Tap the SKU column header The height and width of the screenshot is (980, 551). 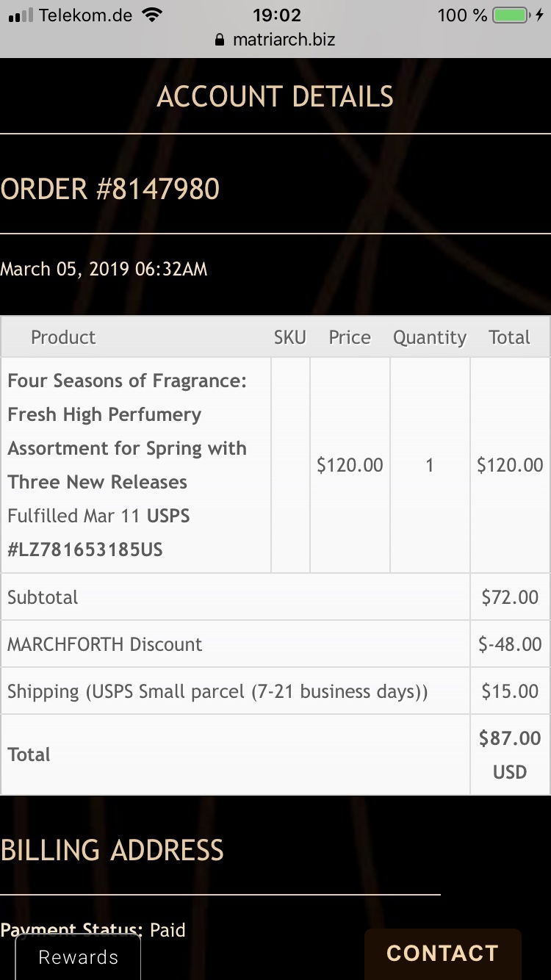tap(290, 337)
